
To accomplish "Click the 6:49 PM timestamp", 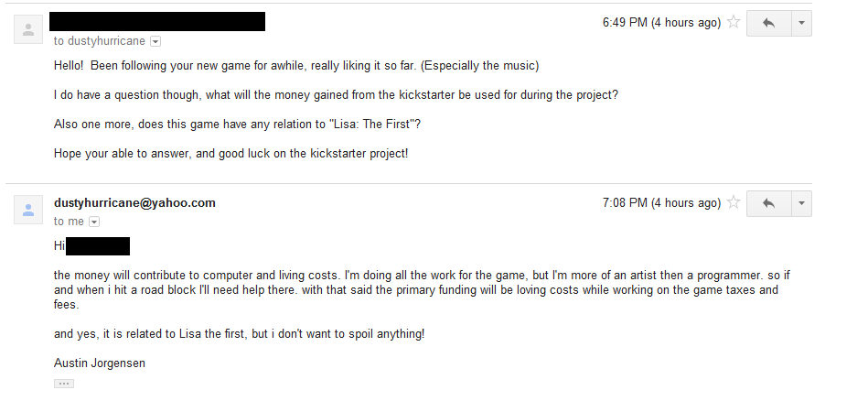I will [661, 22].
